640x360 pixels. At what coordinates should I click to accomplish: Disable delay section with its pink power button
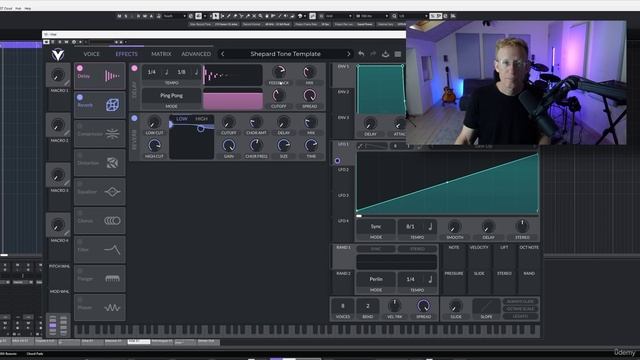pos(134,68)
